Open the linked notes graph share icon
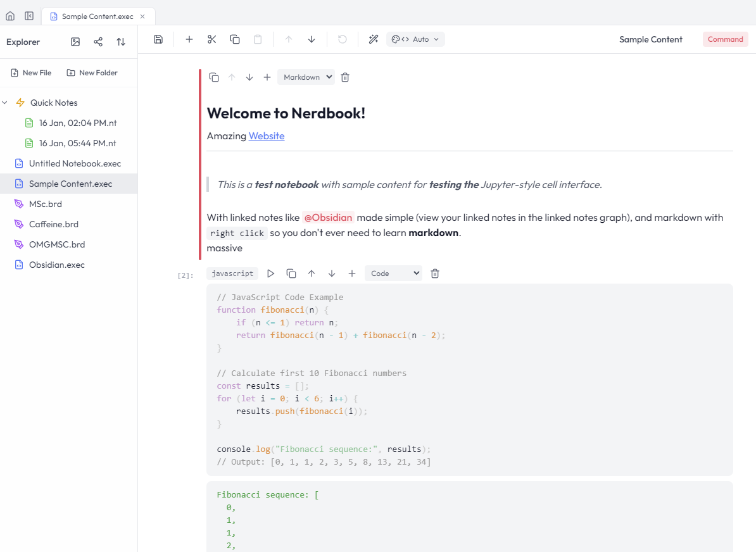The image size is (756, 552). pyautogui.click(x=98, y=42)
